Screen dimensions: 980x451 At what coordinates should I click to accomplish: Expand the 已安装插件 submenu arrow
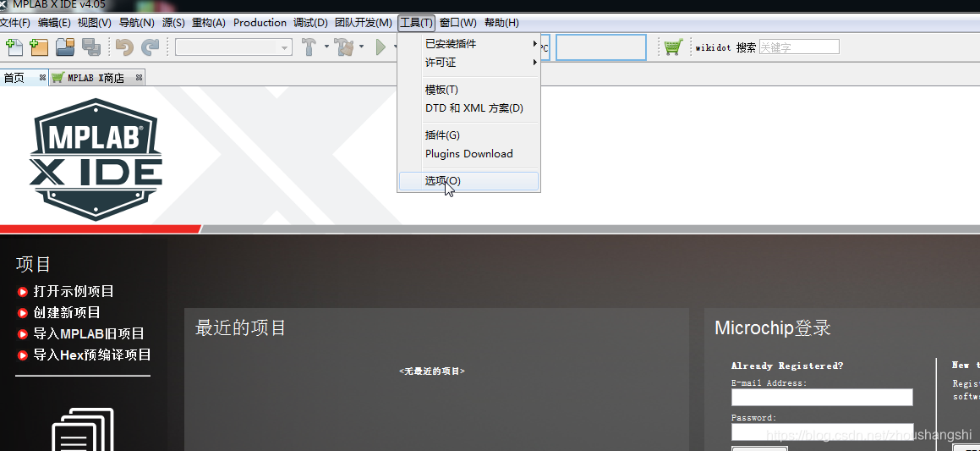tap(535, 44)
